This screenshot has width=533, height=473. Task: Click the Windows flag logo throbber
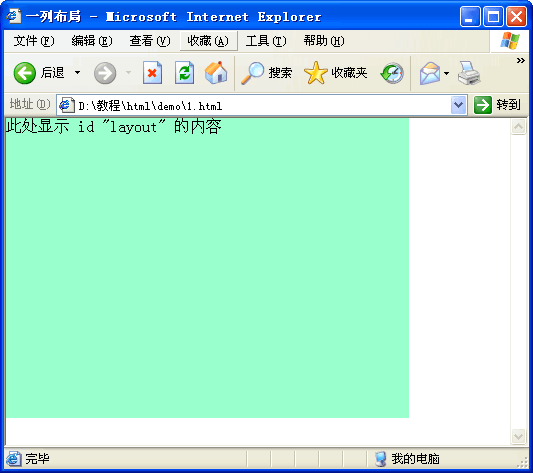coord(510,41)
